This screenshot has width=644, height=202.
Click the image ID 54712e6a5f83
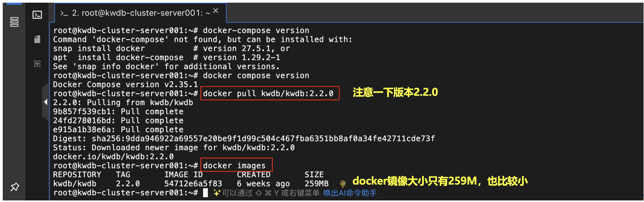193,184
